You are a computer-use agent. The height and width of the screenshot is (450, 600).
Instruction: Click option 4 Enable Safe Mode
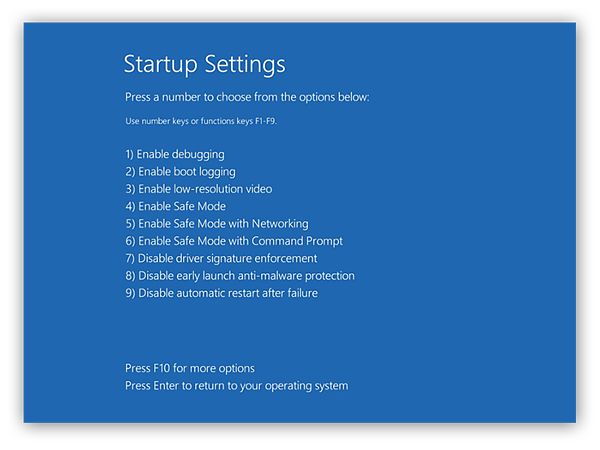click(175, 206)
